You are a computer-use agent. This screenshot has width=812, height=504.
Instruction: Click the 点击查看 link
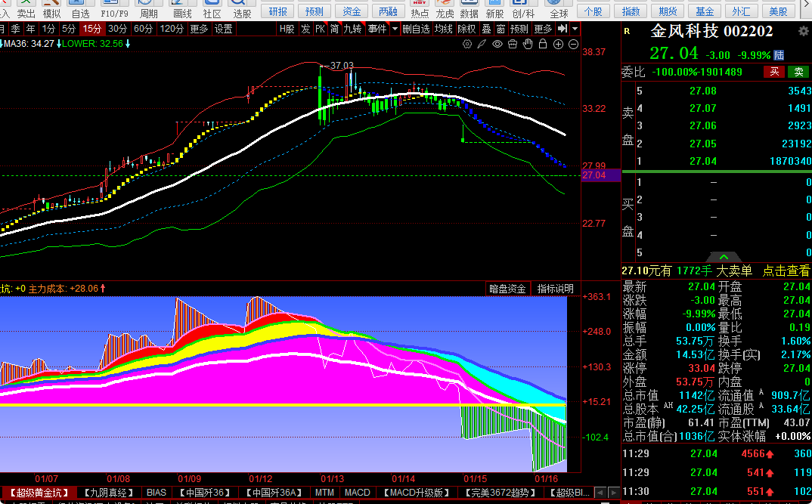[786, 271]
